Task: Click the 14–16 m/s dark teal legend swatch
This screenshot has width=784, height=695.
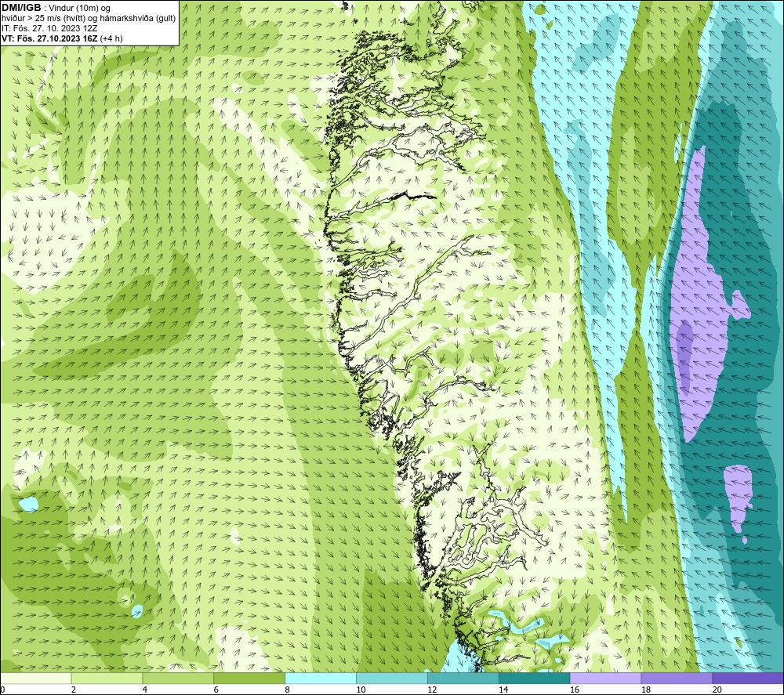Action: (534, 678)
